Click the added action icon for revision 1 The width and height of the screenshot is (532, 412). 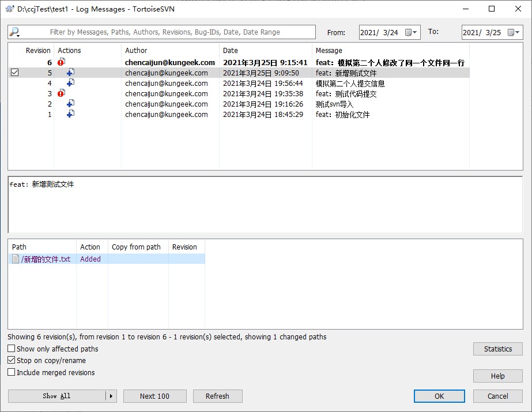70,114
